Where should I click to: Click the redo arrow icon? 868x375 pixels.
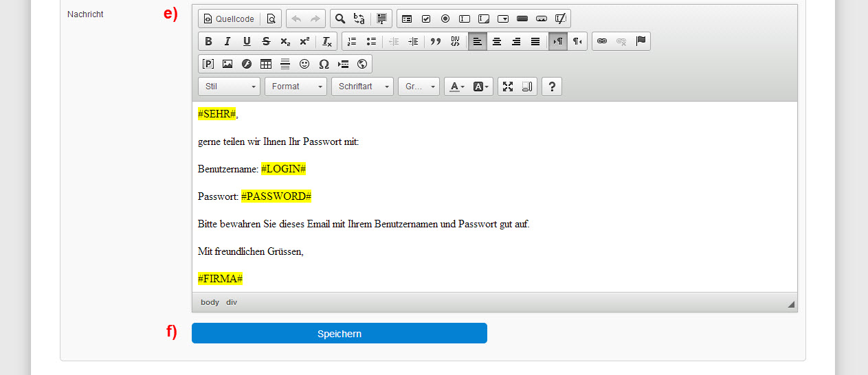315,19
